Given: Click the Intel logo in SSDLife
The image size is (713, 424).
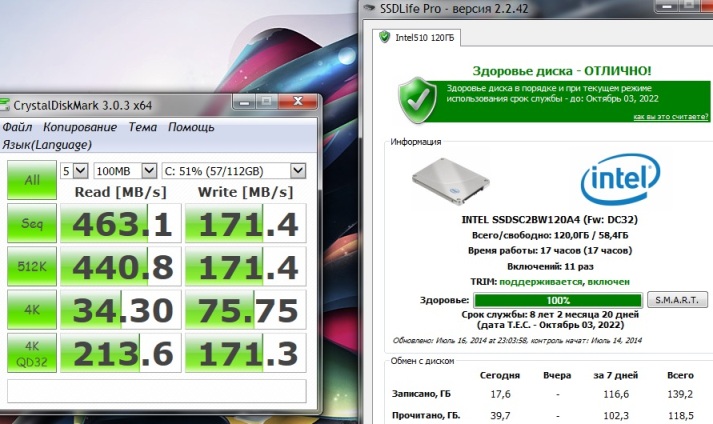Looking at the screenshot, I should (x=620, y=179).
